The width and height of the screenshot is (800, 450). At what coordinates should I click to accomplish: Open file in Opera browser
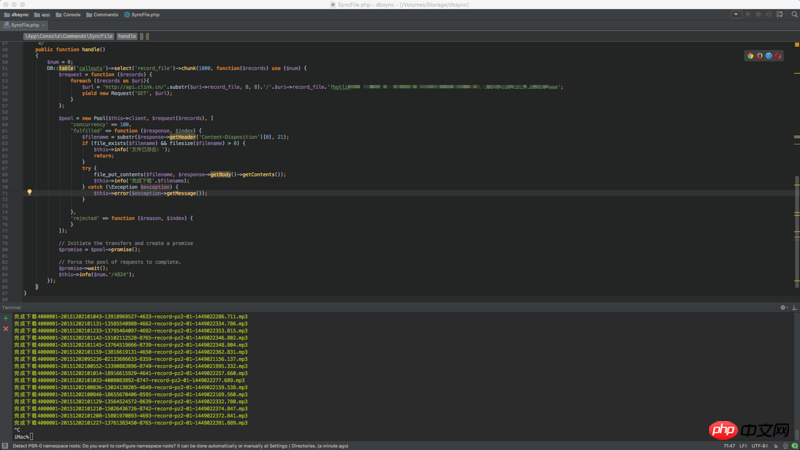point(778,56)
